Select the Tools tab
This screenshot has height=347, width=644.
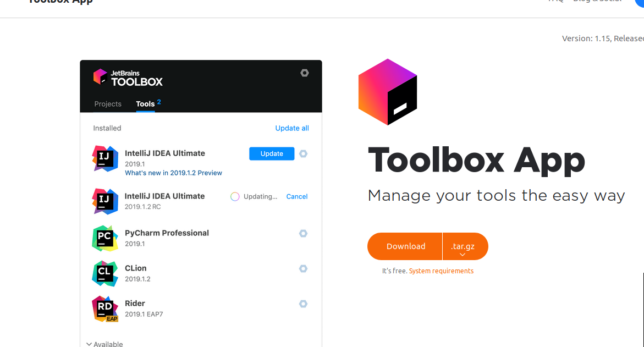click(145, 104)
